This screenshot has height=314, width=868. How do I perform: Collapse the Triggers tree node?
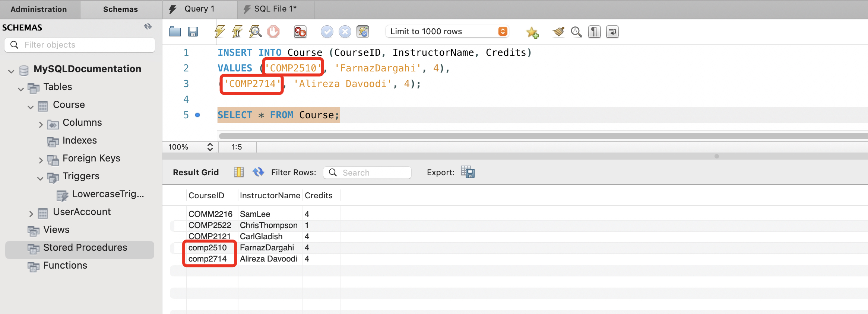[40, 178]
